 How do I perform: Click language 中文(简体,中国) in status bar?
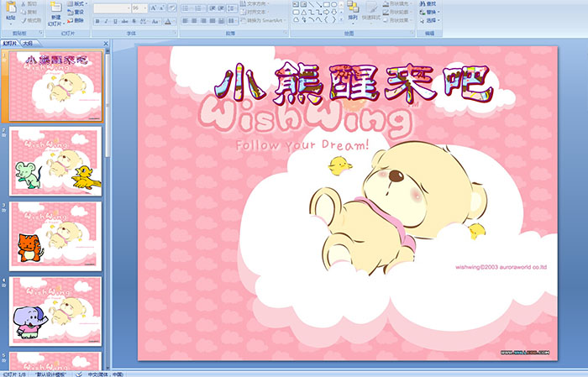coord(105,374)
